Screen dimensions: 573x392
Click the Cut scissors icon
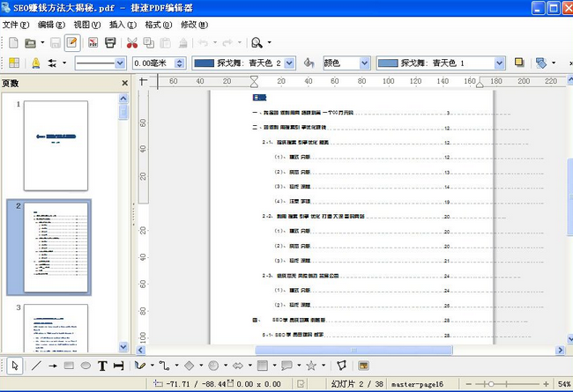(132, 43)
